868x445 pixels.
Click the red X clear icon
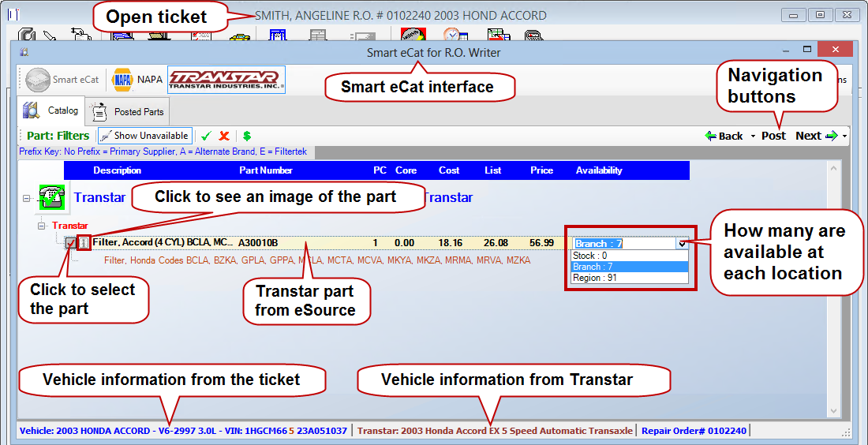[224, 136]
